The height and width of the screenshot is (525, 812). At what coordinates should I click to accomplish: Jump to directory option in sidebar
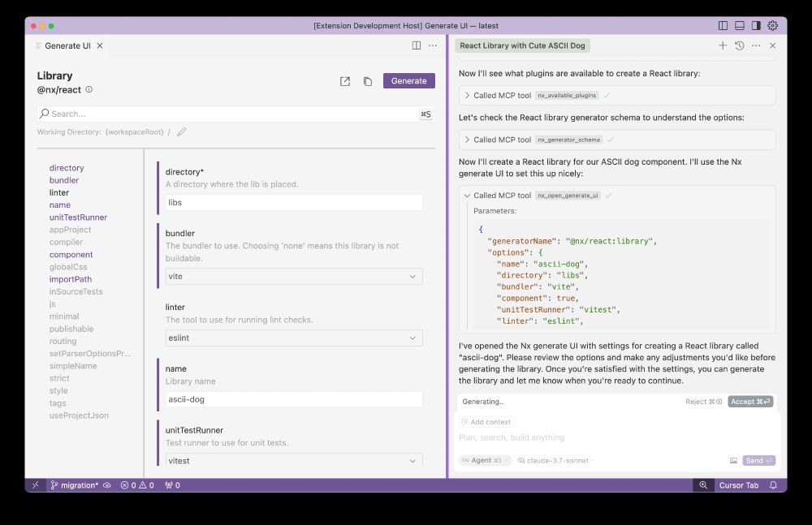tap(67, 168)
